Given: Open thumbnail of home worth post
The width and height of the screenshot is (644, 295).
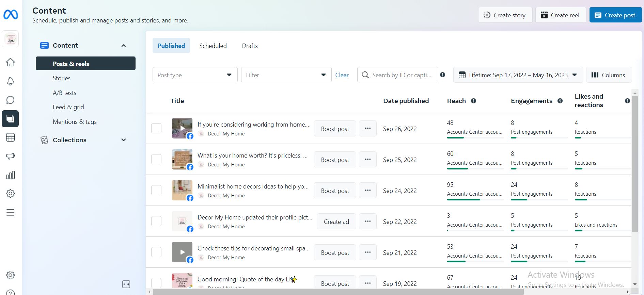Looking at the screenshot, I should coord(182,159).
